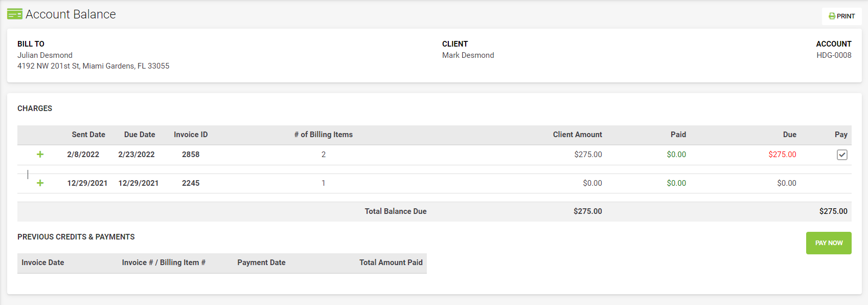This screenshot has height=305, width=868.
Task: Click the green PAY NOW button
Action: point(829,243)
